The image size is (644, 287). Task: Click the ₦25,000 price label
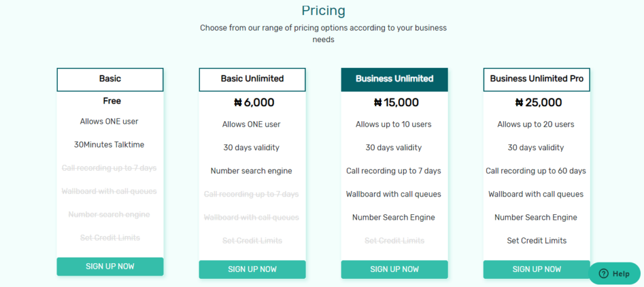coord(538,102)
